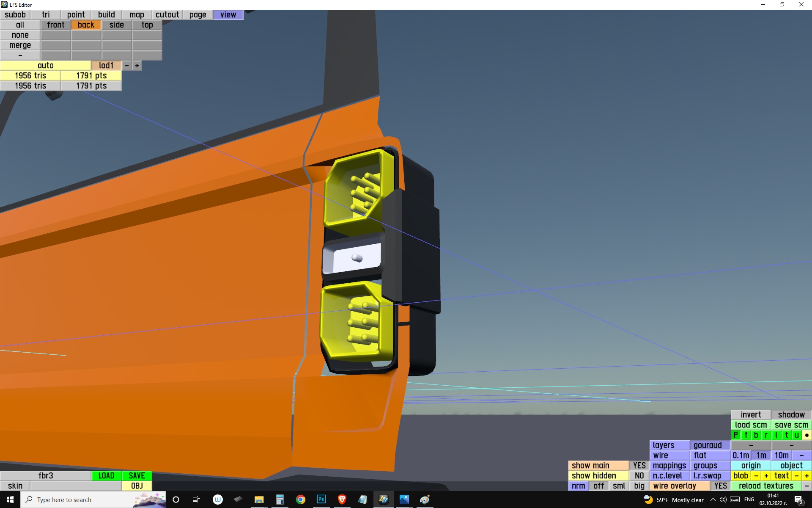812x508 pixels.
Task: Select the gouraud shading option
Action: (708, 445)
